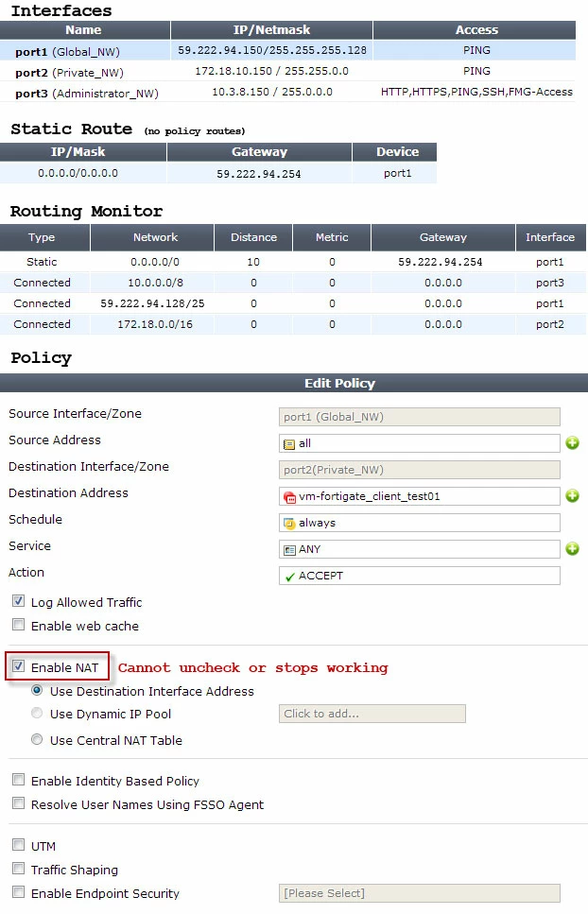Click the ANY service icon
This screenshot has width=588, height=914.
coord(289,550)
